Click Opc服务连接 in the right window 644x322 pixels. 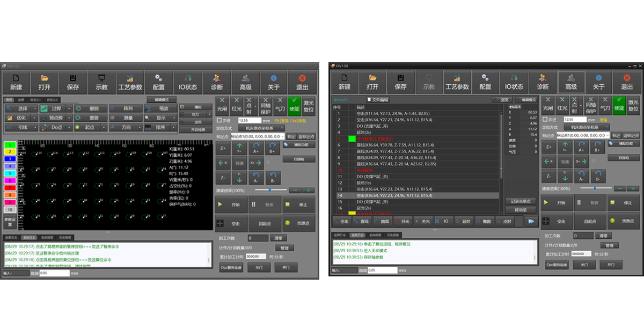coord(557,265)
